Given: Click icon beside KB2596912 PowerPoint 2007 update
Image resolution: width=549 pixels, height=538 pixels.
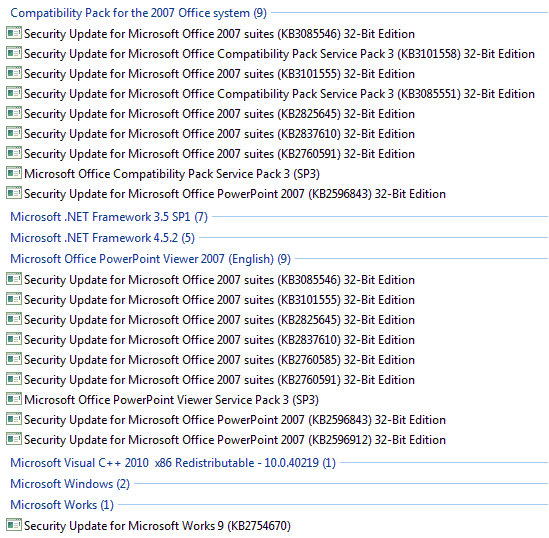Looking at the screenshot, I should pyautogui.click(x=14, y=439).
